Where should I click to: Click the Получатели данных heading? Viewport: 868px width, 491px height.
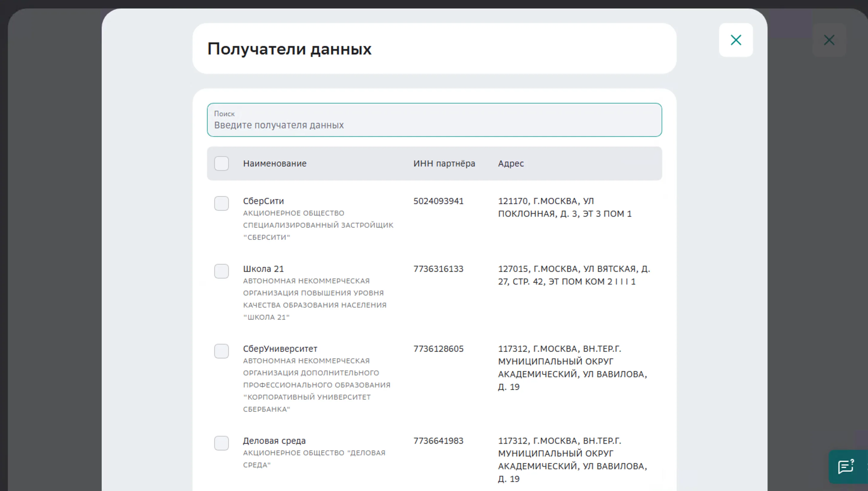[x=289, y=49]
